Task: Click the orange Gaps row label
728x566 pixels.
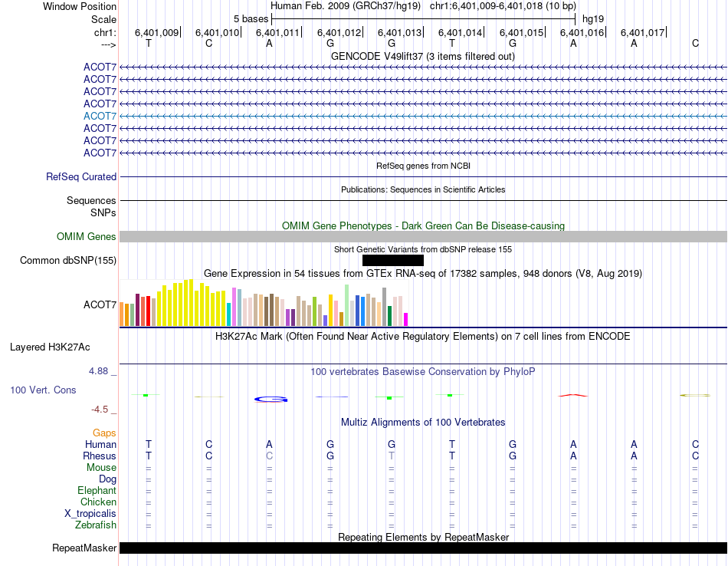Action: coord(104,433)
